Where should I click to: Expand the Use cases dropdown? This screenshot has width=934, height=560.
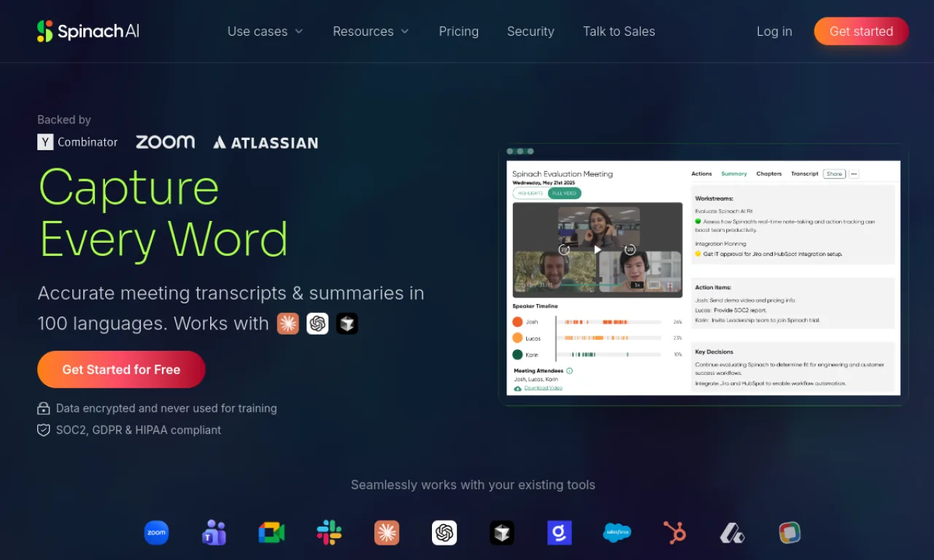point(266,31)
